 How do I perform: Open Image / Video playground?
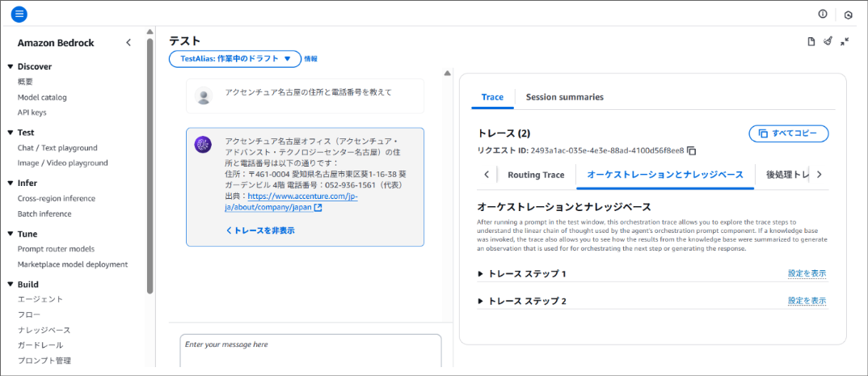tap(62, 163)
